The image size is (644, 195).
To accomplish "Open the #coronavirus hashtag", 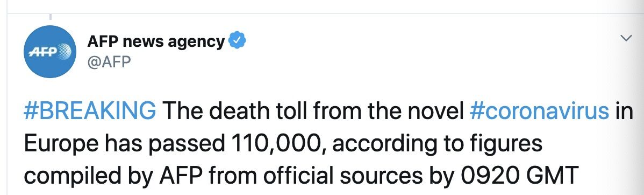I will click(539, 111).
